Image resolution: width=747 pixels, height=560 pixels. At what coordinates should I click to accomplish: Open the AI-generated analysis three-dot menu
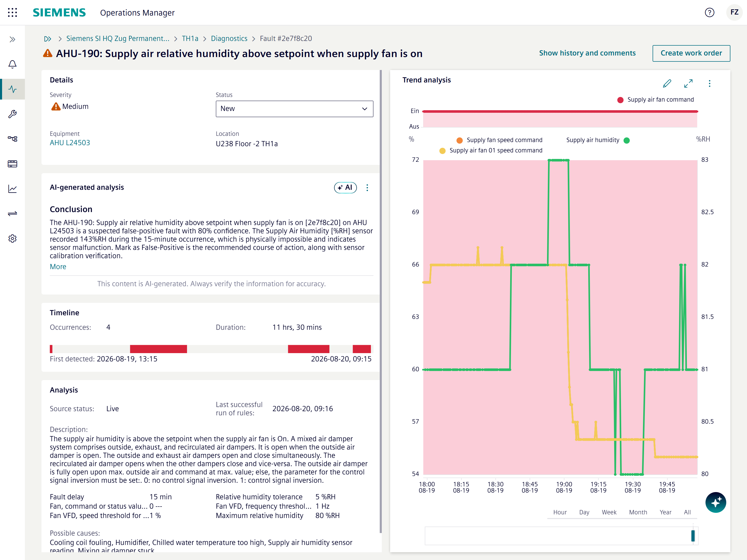tap(367, 188)
